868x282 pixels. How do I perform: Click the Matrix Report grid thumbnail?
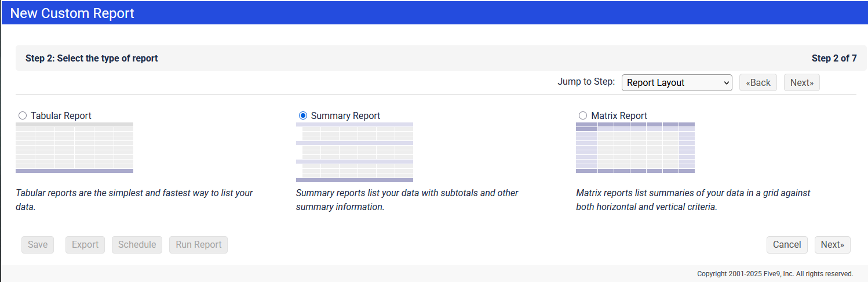click(635, 147)
